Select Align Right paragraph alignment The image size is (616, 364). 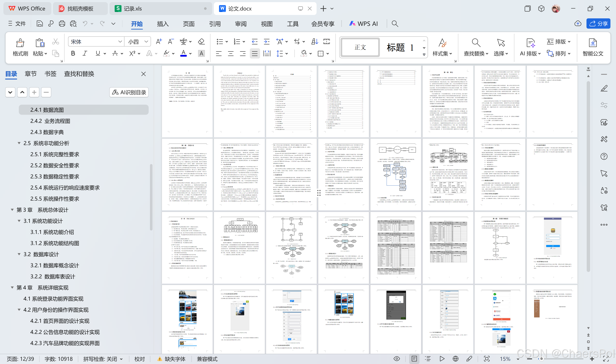click(x=243, y=53)
